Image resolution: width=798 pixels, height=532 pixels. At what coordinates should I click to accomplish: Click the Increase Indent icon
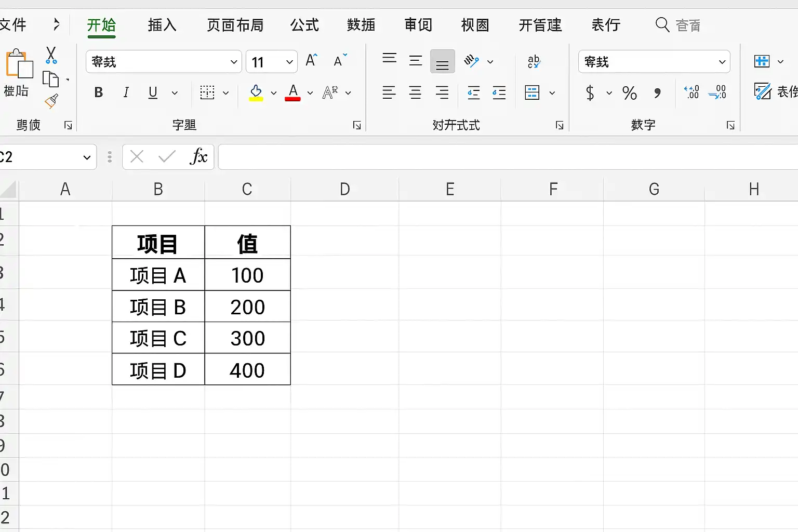tap(499, 93)
